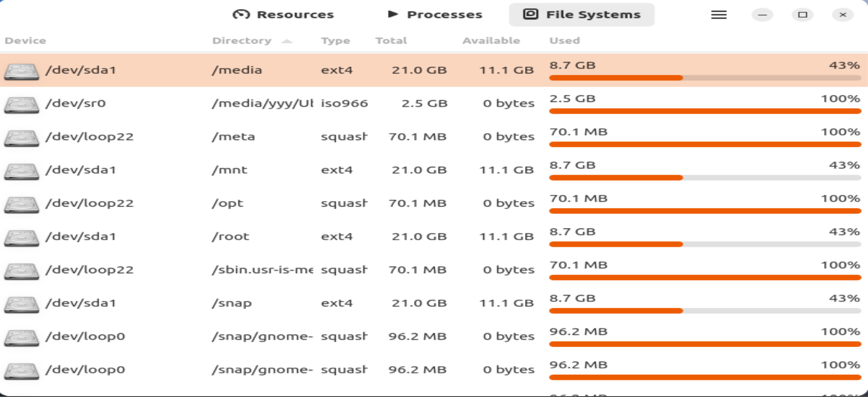Switch to the Processes tab
Viewport: 868px width, 397px height.
click(x=435, y=15)
